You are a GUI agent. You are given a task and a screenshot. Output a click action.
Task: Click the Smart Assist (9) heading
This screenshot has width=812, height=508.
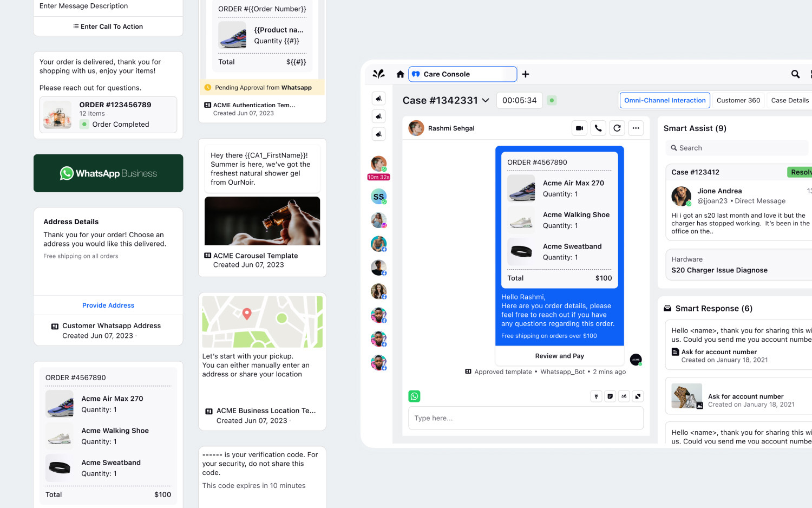695,128
